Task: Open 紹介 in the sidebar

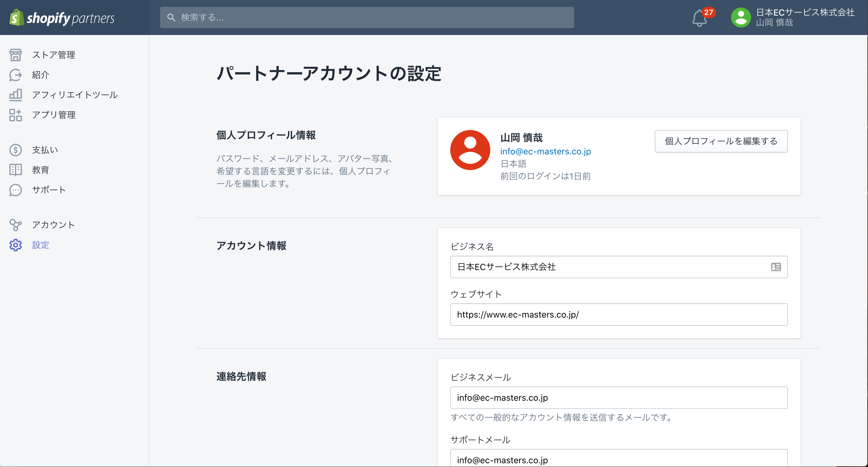Action: click(41, 75)
